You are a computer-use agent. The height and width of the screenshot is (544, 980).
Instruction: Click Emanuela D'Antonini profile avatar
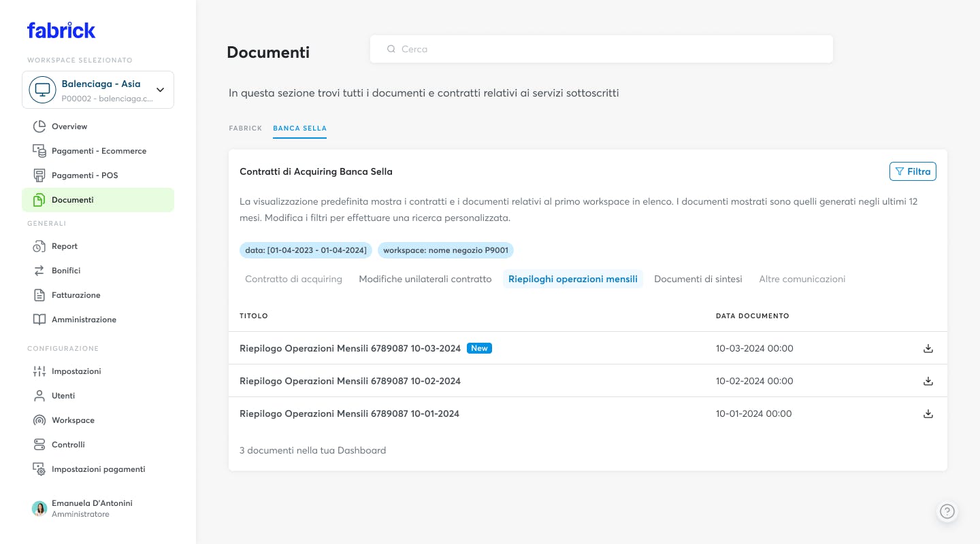tap(39, 509)
